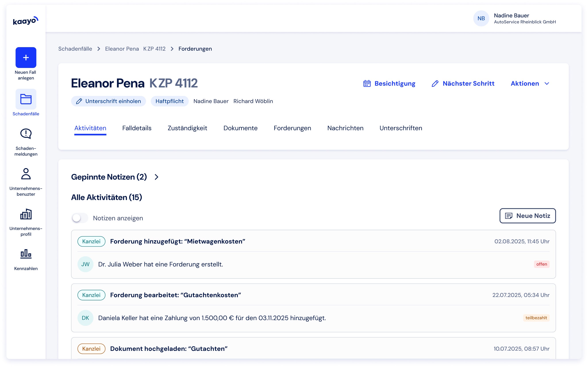
Task: Click the Kennzahlen sidebar label
Action: (x=26, y=269)
